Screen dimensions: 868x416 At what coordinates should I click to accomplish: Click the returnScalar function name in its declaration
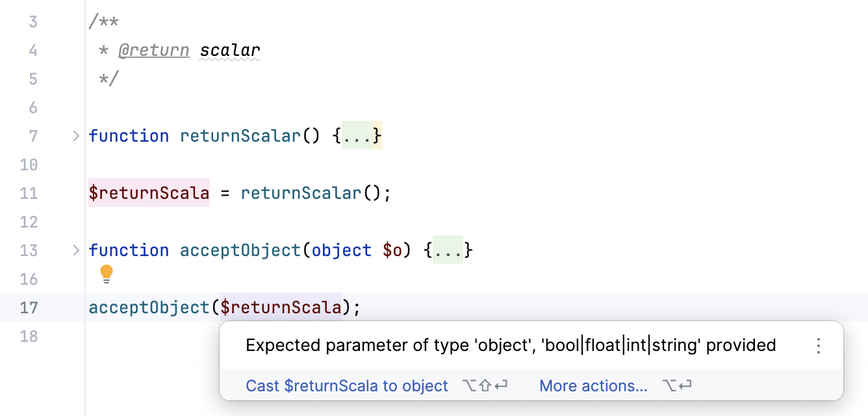coord(240,136)
